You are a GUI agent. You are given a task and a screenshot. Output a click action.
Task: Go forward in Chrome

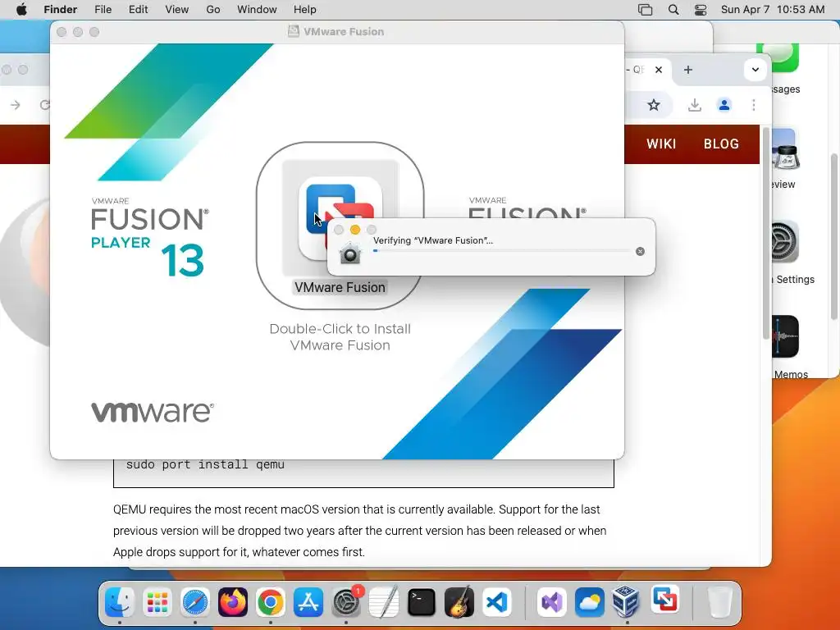(15, 105)
